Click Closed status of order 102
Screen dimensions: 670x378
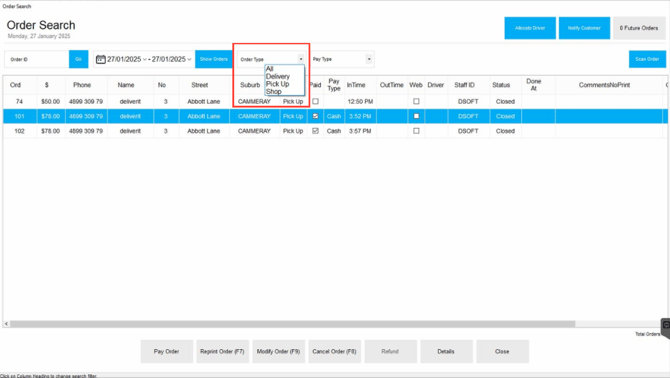tap(505, 131)
